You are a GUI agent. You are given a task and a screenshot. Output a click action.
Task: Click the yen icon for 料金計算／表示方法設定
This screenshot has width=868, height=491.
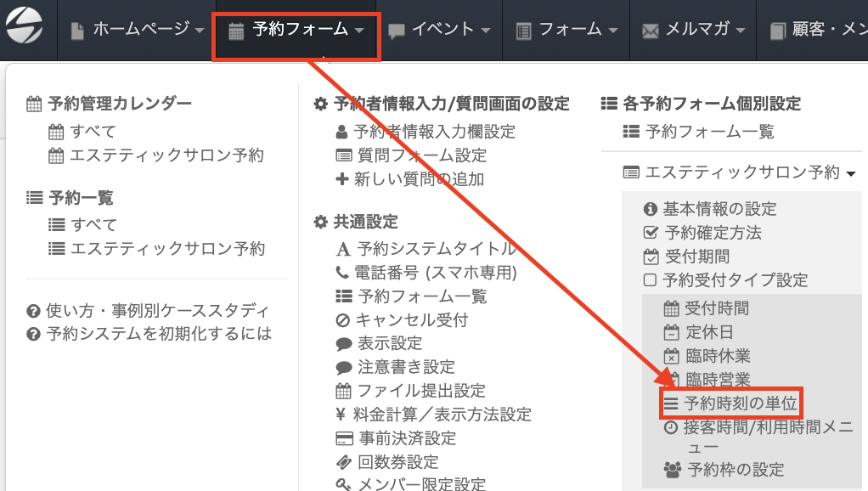coord(342,415)
